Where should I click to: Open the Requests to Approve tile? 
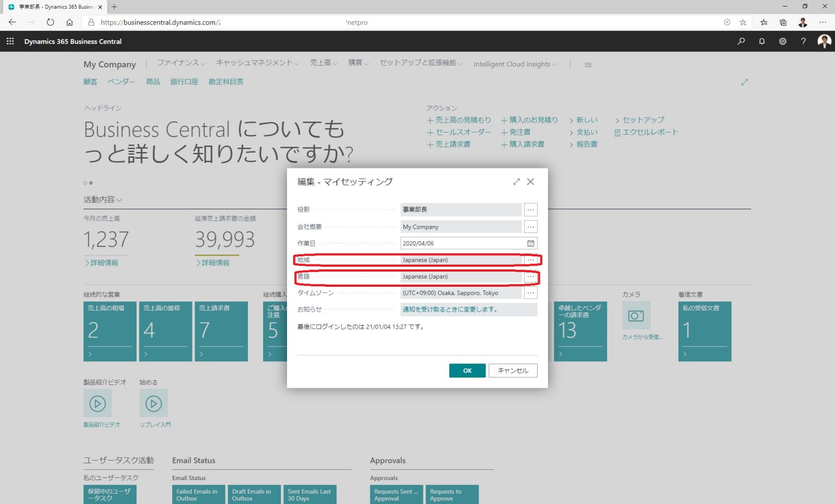[x=452, y=494]
